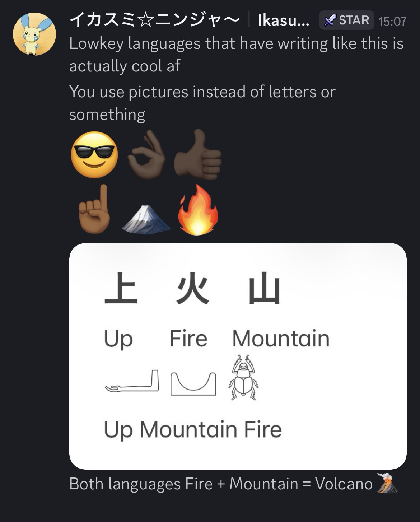Click the OK hand emoji

coord(147,155)
